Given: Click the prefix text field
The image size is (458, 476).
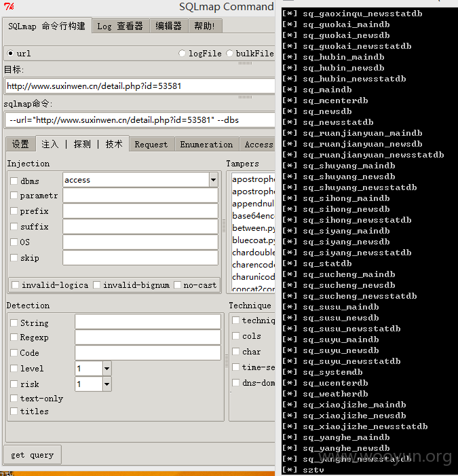Looking at the screenshot, I should 140,210.
